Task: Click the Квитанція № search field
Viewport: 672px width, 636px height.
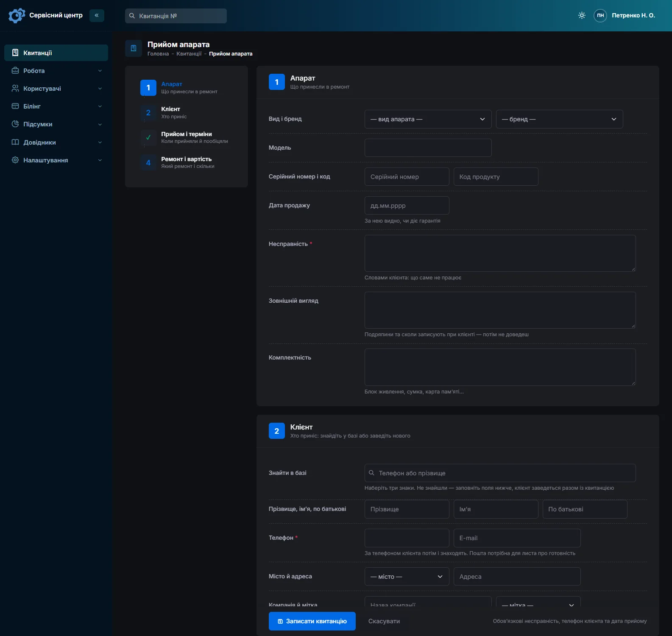Action: pyautogui.click(x=176, y=16)
